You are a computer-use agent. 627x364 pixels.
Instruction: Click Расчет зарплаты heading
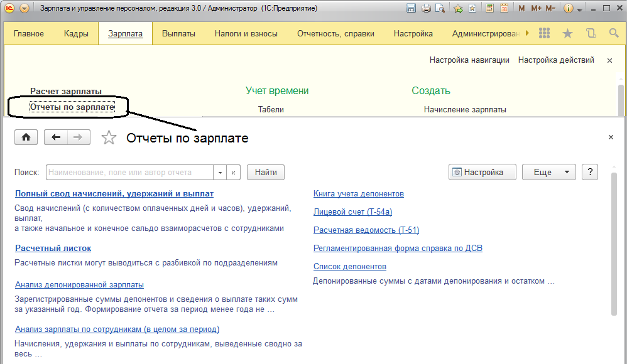point(66,91)
